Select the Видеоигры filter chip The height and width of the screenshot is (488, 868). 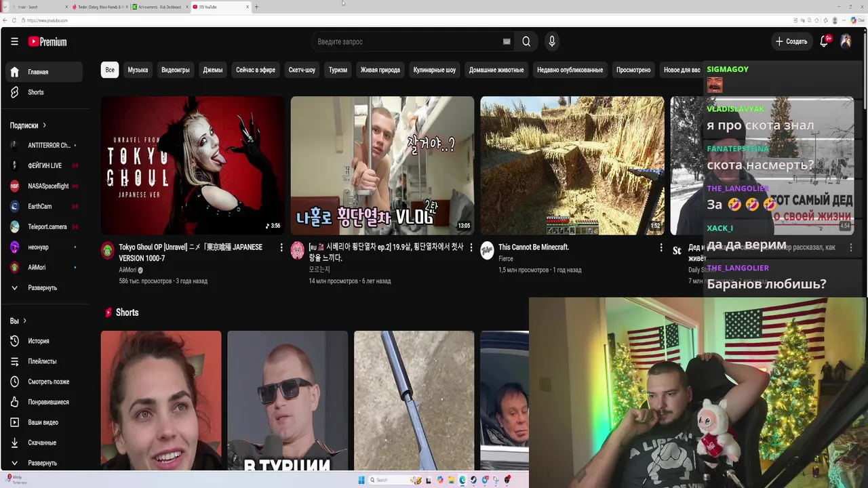(x=176, y=70)
